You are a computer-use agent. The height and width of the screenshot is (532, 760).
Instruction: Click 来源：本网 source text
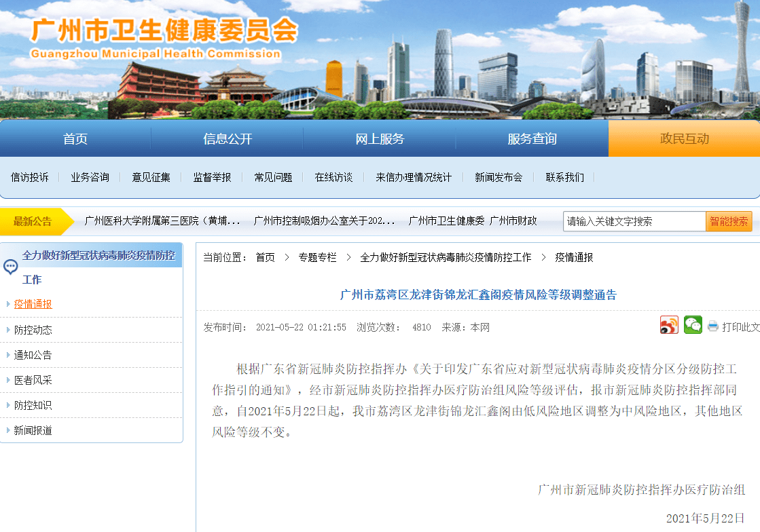coord(465,328)
